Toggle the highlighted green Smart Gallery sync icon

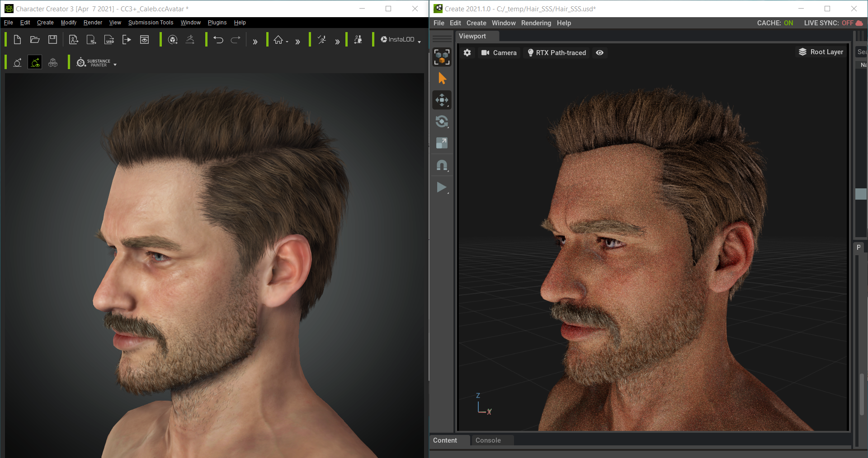(x=35, y=62)
